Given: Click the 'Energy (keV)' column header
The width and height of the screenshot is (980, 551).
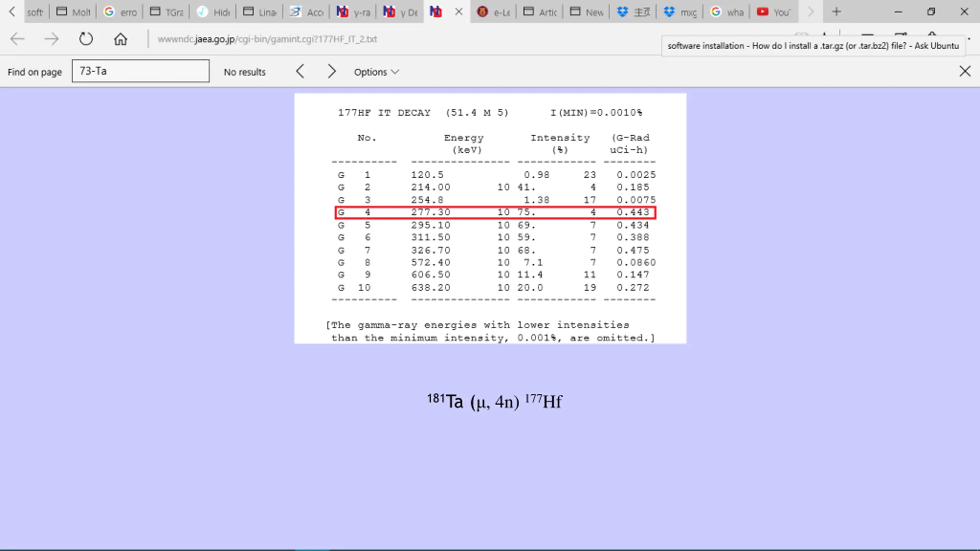Looking at the screenshot, I should (464, 143).
